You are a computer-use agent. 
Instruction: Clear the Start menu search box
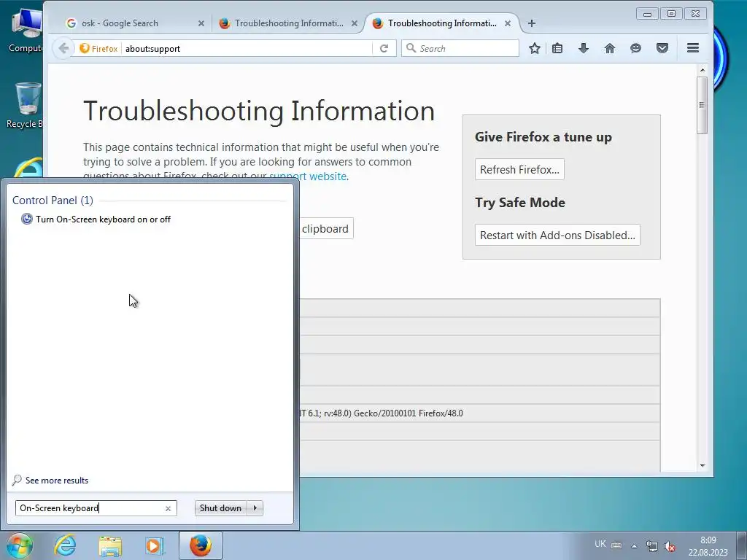click(169, 508)
